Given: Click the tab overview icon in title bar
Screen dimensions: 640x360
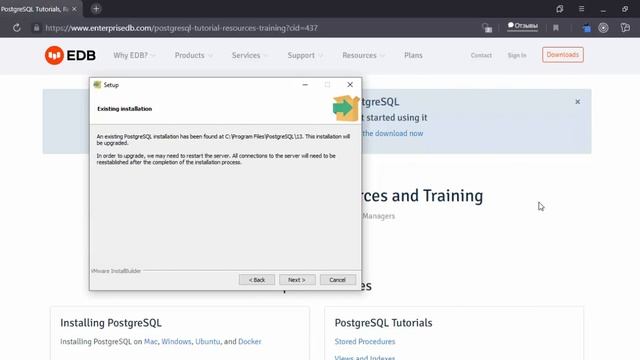Looking at the screenshot, I should (560, 9).
